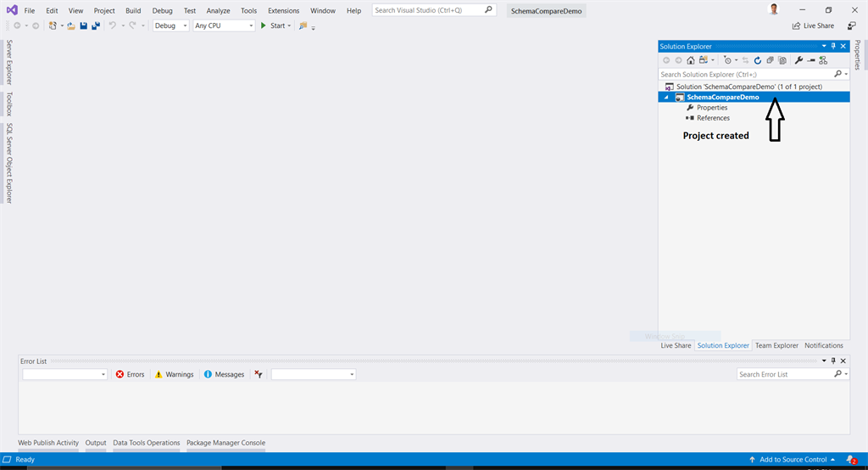This screenshot has width=868, height=470.
Task: Open the File menu
Action: point(30,10)
